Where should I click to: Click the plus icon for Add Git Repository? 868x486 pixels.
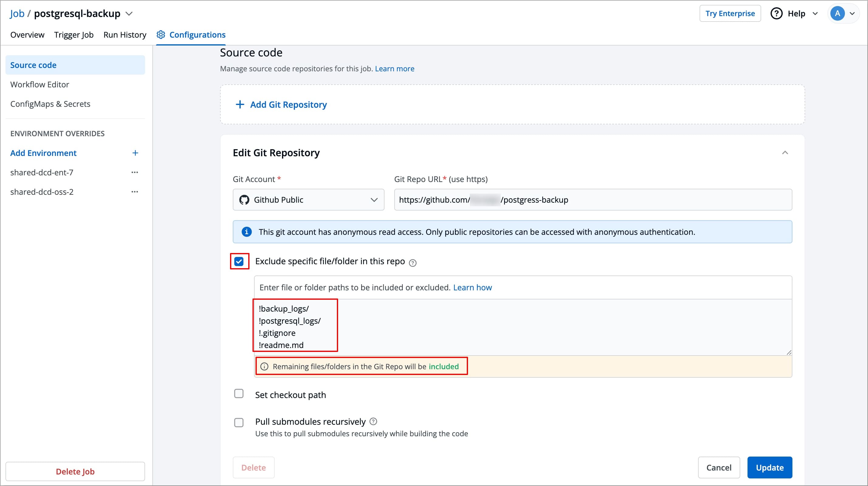240,104
